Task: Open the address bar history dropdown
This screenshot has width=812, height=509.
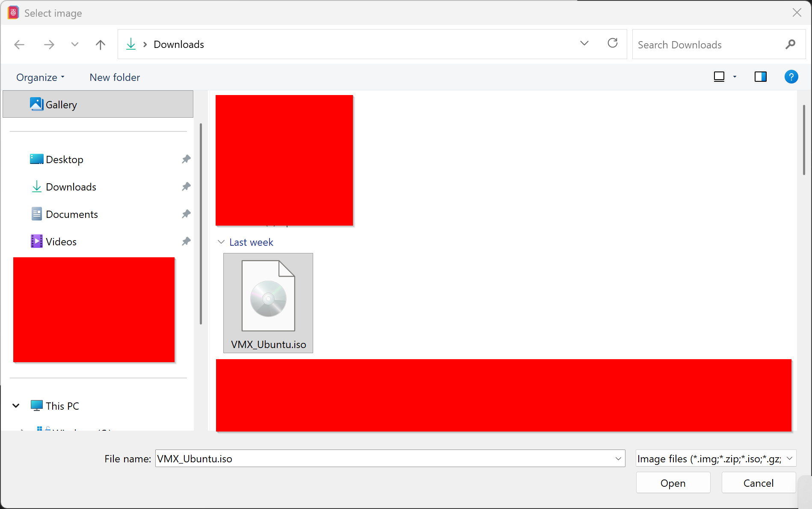Action: click(584, 43)
